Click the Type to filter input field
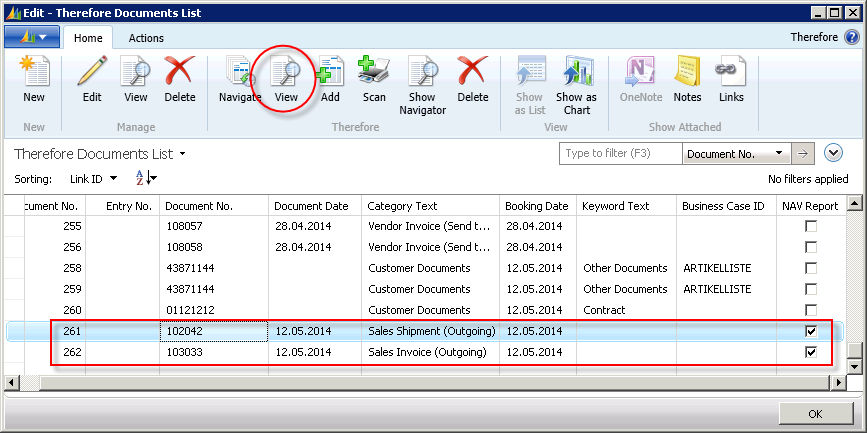The image size is (867, 433). (x=620, y=154)
